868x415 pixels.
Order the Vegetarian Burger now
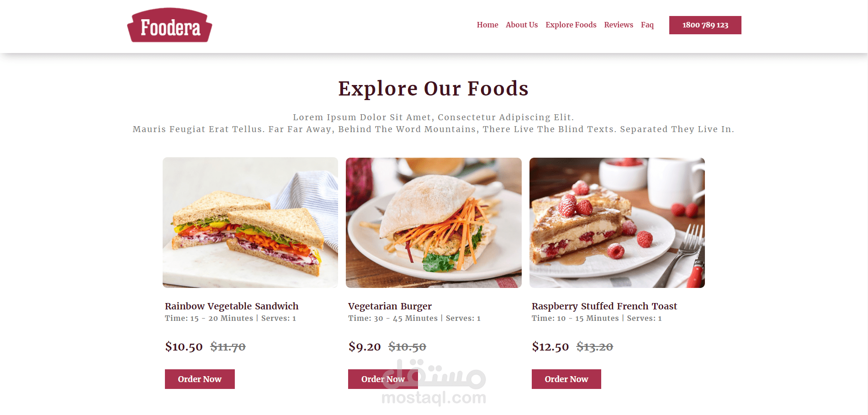click(x=383, y=379)
